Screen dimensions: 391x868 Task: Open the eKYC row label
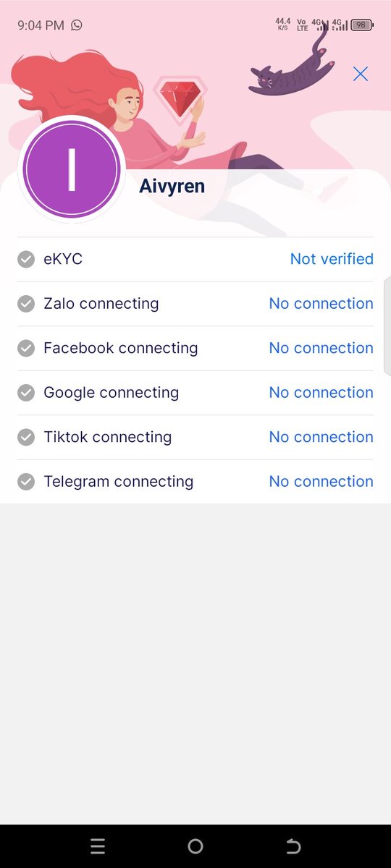(63, 259)
